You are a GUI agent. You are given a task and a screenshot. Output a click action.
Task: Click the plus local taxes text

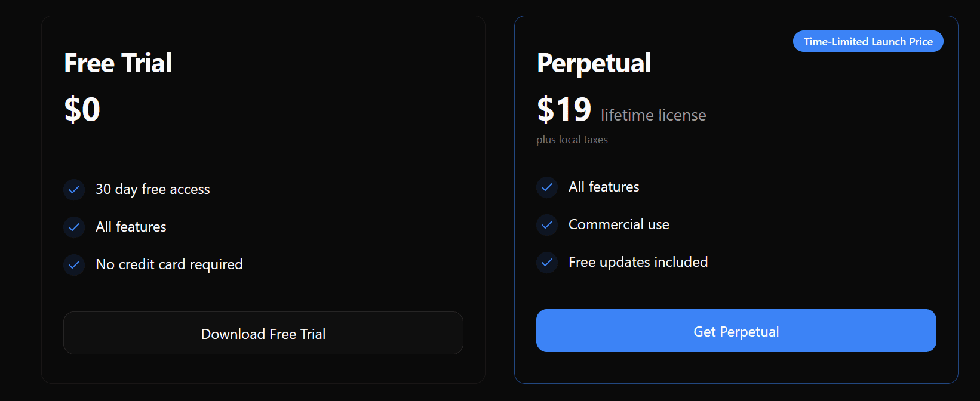(x=572, y=140)
